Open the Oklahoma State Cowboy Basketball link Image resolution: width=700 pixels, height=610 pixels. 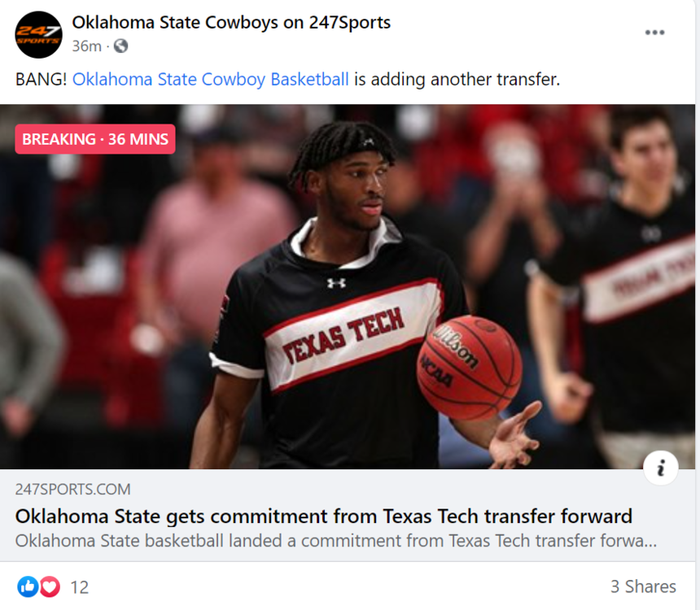[x=211, y=80]
